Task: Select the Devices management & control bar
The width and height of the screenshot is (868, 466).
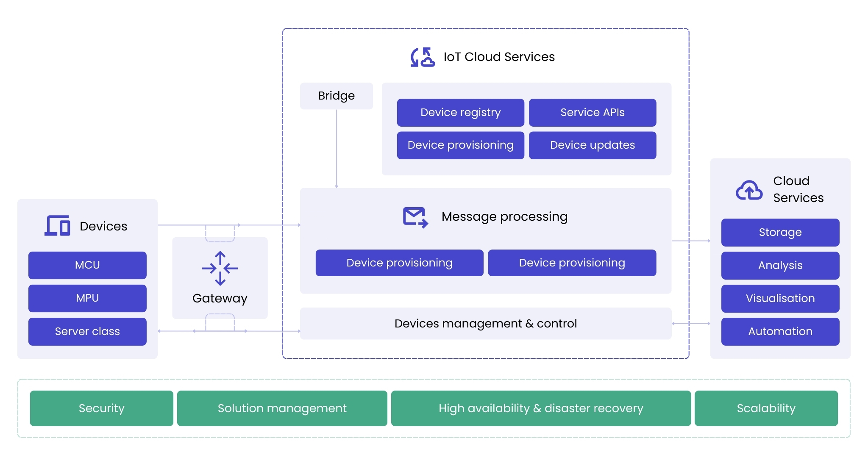Action: [486, 323]
